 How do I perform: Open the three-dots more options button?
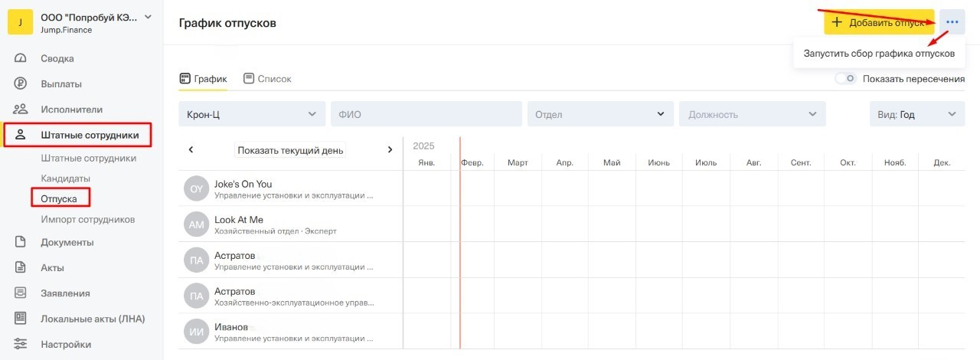952,22
